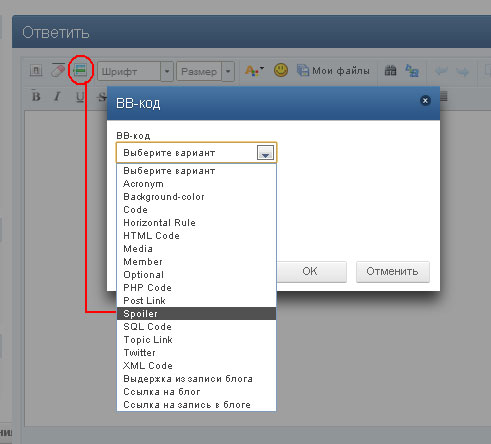The width and height of the screenshot is (491, 444).
Task: Choose the Code option
Action: click(196, 210)
